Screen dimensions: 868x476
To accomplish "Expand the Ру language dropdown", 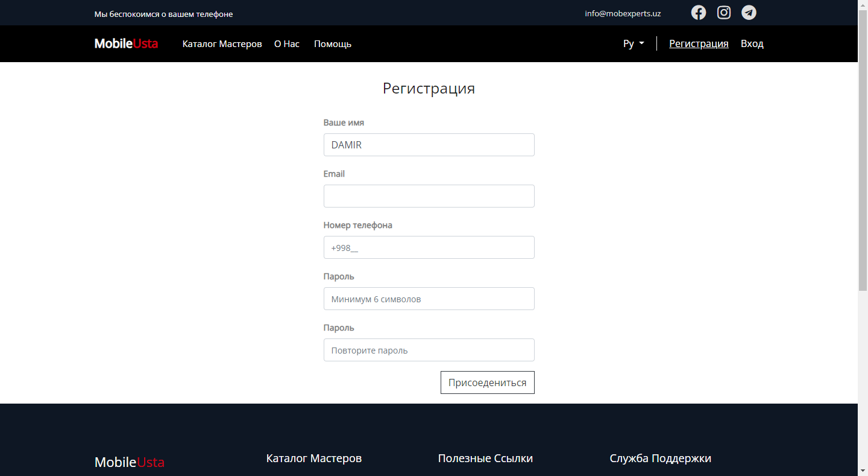I will [x=634, y=43].
